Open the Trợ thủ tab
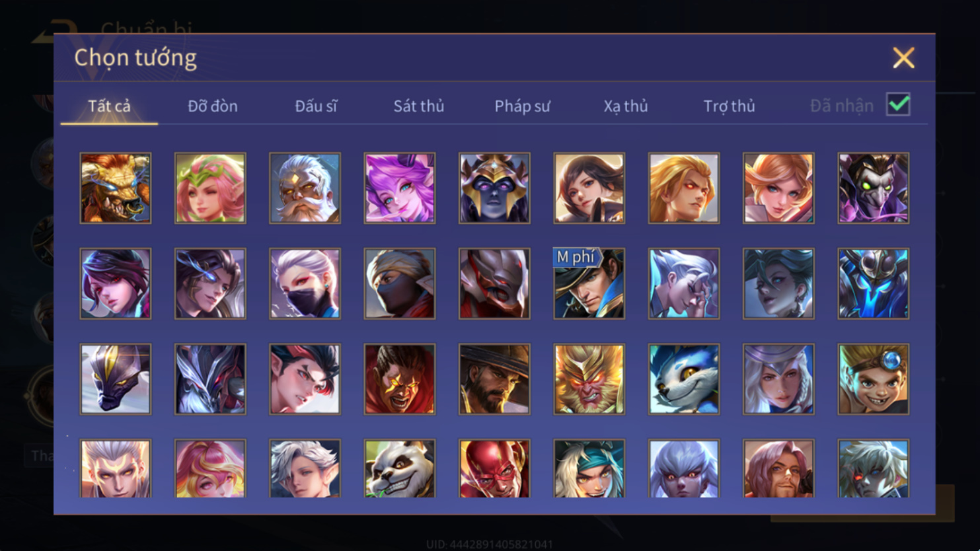Viewport: 980px width, 551px height. tap(729, 106)
